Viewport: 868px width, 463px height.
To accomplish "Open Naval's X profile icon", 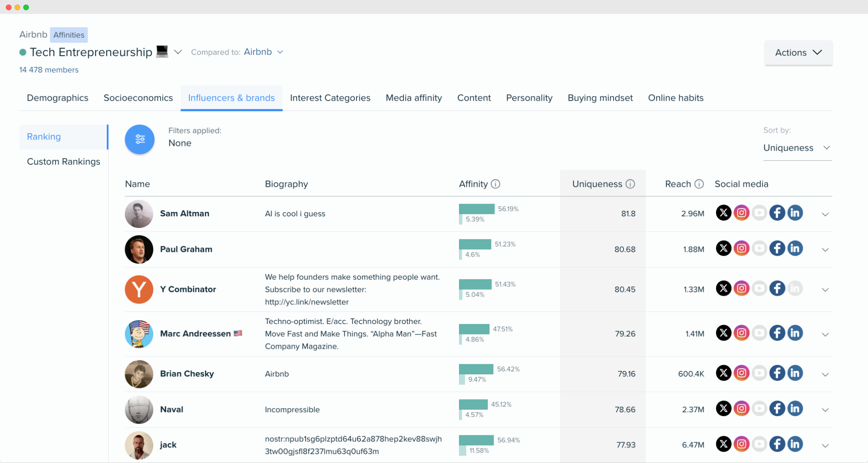I will [x=723, y=409].
